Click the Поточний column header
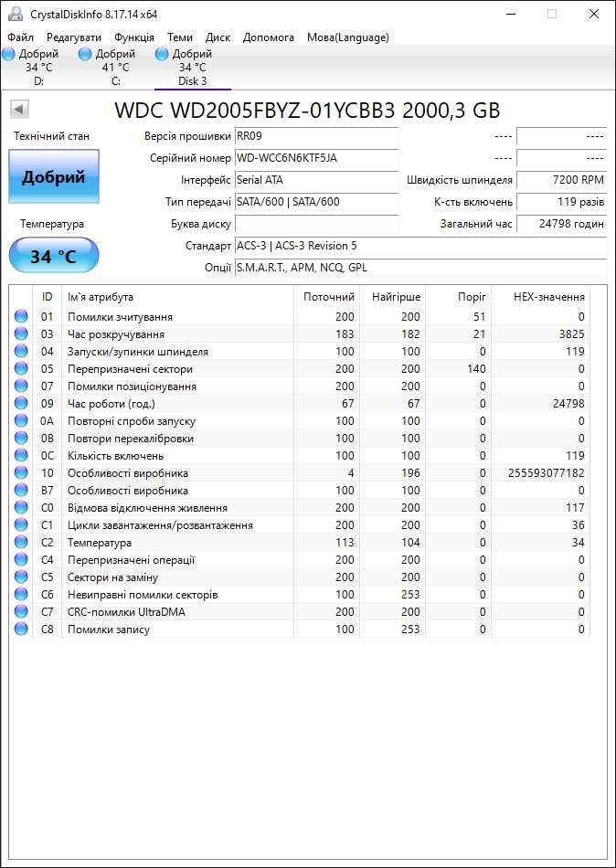 click(327, 297)
